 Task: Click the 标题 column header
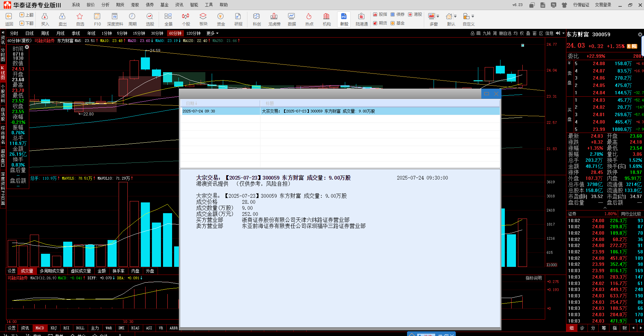click(380, 103)
